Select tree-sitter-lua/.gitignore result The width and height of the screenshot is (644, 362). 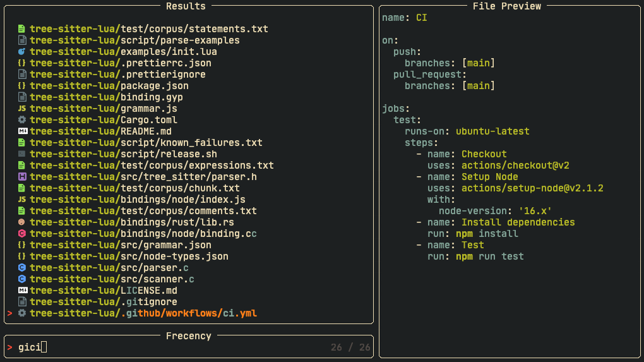104,301
